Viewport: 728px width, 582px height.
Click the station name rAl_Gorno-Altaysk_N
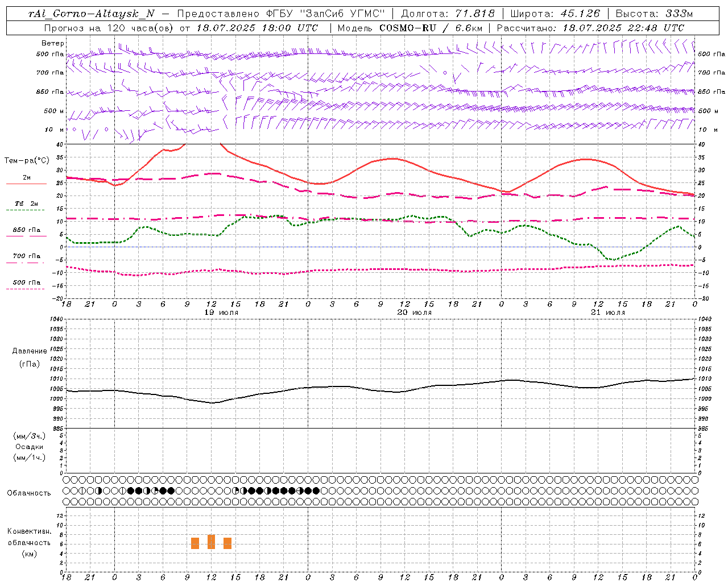tap(92, 14)
